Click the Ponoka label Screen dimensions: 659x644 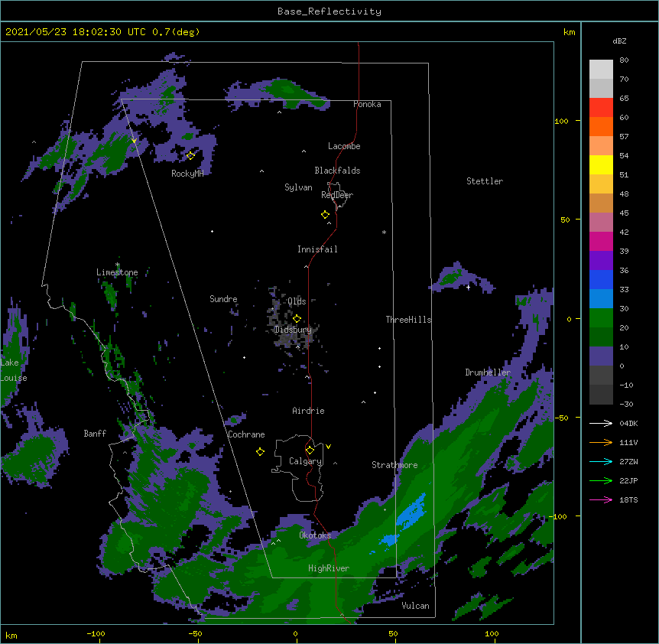point(367,104)
